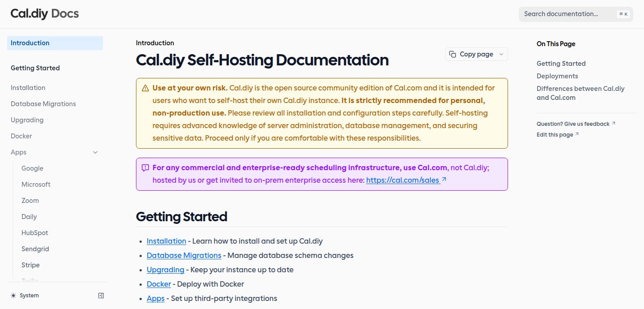Jump to Differences between Cal.diy and Cal.com
The image size is (644, 309).
click(x=580, y=93)
